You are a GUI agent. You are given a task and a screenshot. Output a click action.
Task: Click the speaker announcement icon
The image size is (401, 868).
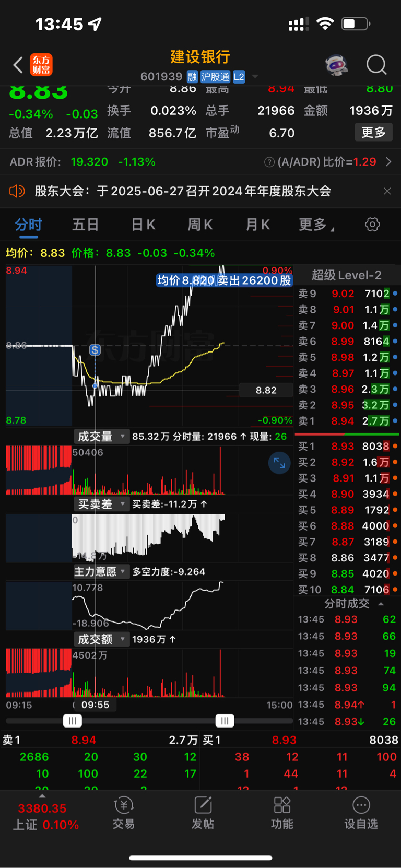[17, 191]
